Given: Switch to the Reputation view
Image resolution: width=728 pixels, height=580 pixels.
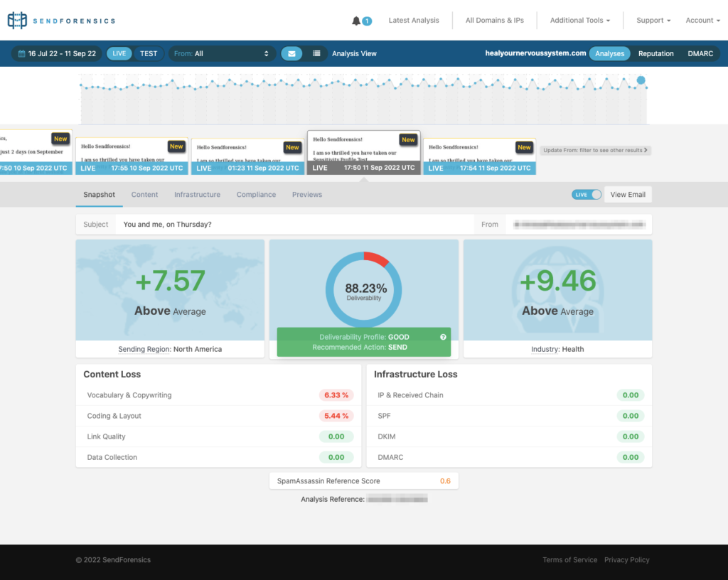Looking at the screenshot, I should point(655,53).
